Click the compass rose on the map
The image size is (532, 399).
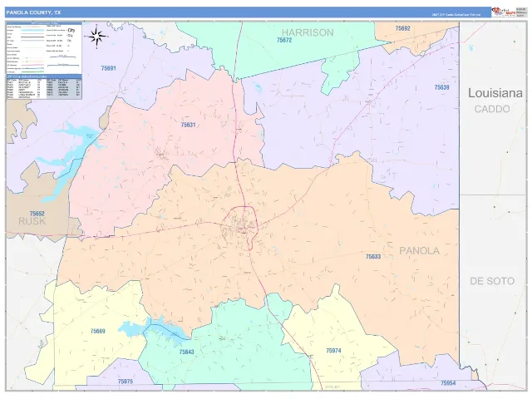tap(97, 37)
